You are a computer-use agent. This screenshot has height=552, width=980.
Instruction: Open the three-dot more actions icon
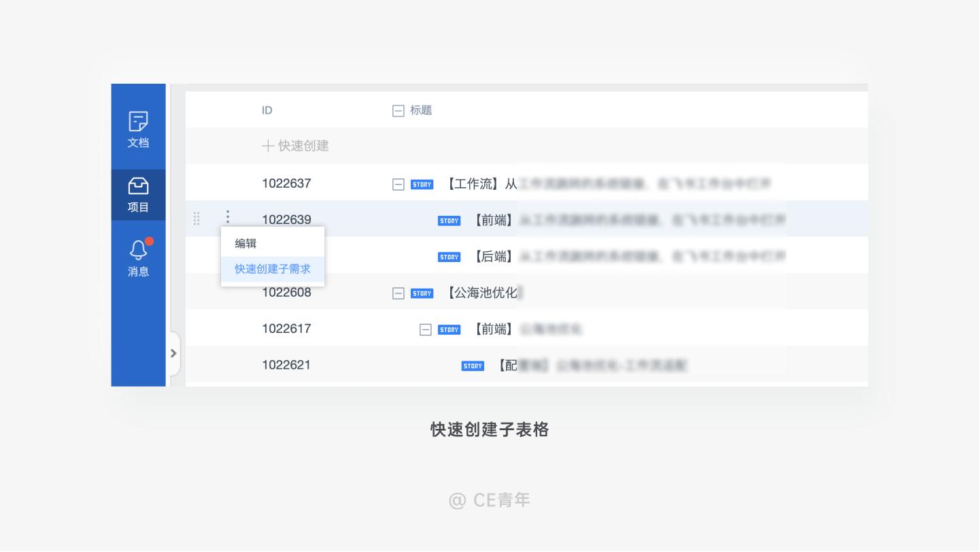tap(228, 216)
